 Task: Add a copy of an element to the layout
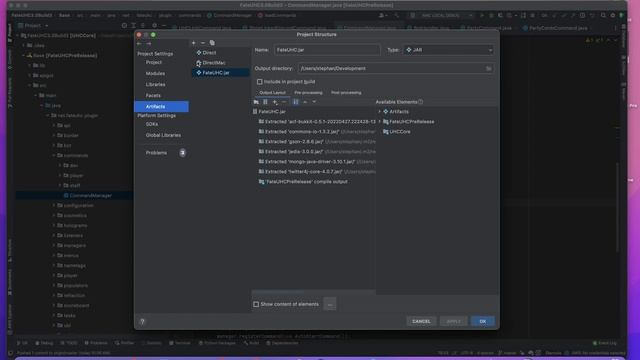coord(275,102)
